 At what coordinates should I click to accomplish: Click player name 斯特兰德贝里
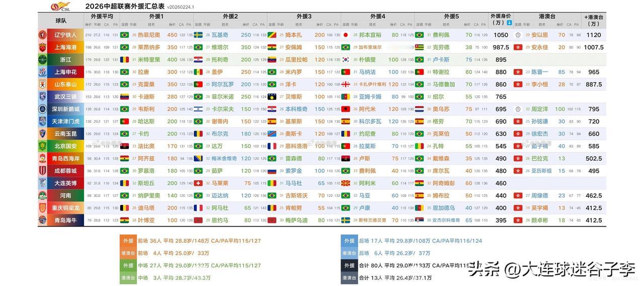(372, 220)
